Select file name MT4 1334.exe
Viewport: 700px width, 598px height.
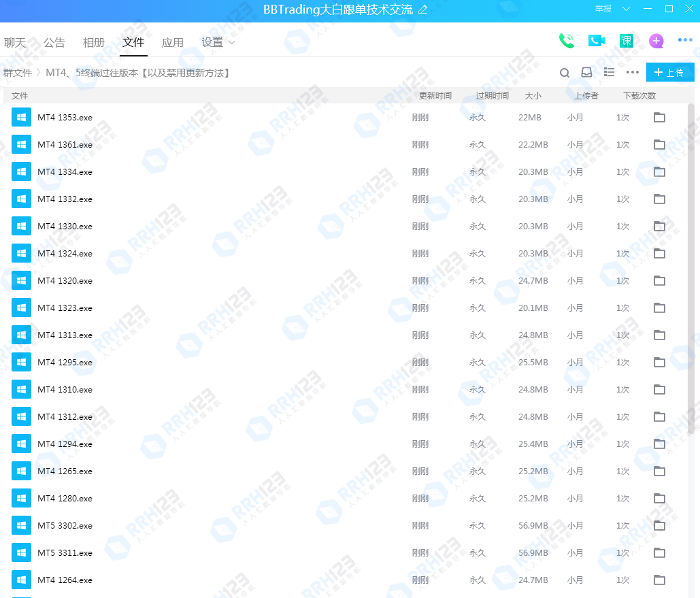click(x=65, y=172)
